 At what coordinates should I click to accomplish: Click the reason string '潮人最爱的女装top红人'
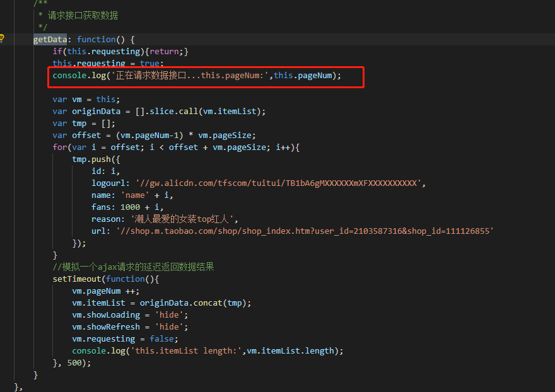click(182, 219)
